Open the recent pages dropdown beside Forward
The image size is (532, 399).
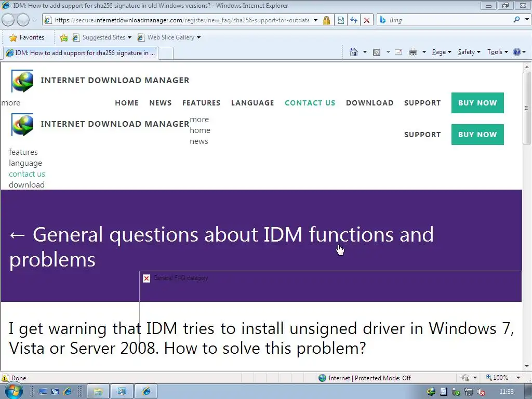pos(35,20)
